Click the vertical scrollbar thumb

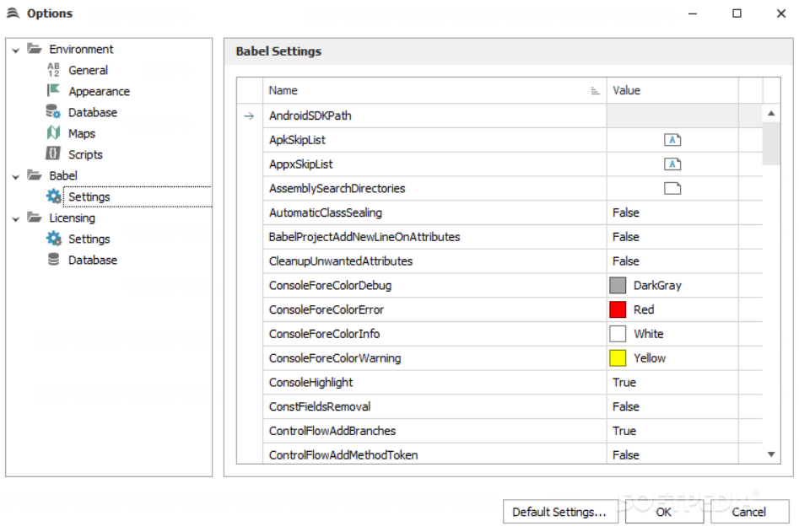pyautogui.click(x=771, y=143)
